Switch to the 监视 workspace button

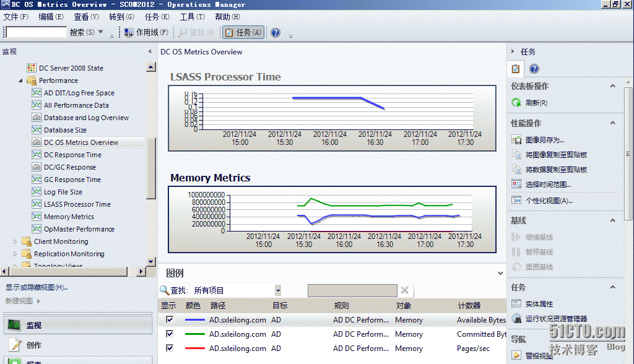[77, 325]
